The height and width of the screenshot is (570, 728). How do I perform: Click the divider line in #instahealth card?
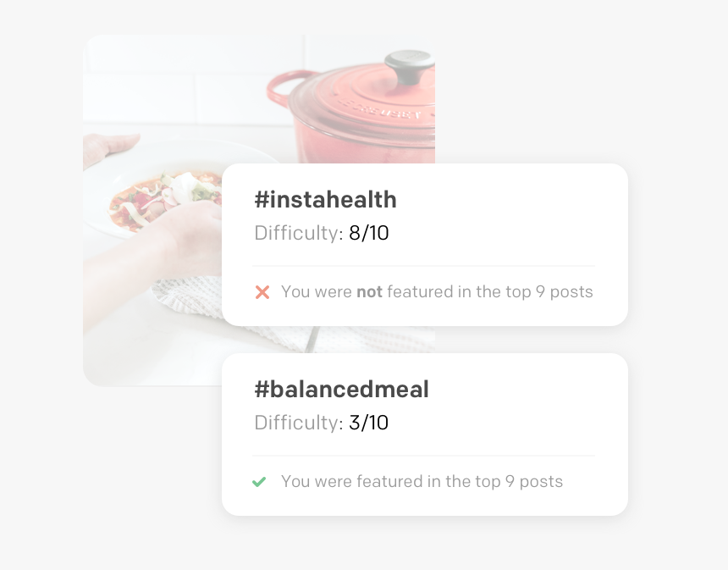[424, 266]
